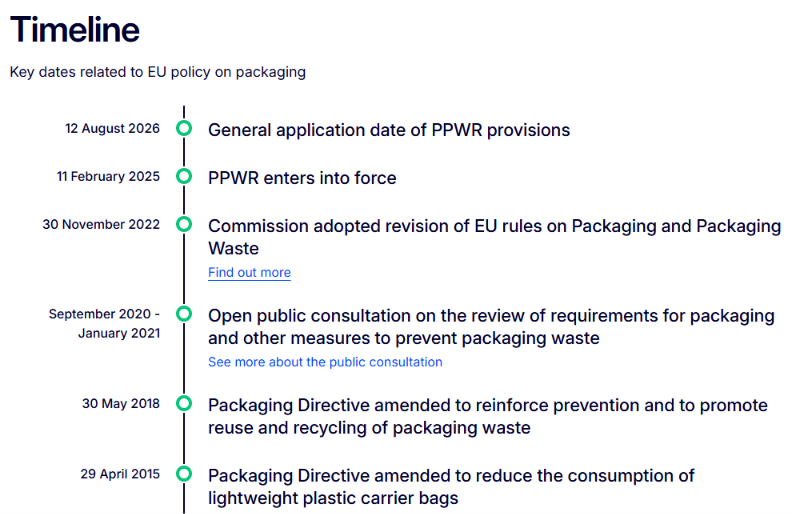Click the September 2020 - January 2021 date
This screenshot has height=514, width=792.
tap(105, 324)
